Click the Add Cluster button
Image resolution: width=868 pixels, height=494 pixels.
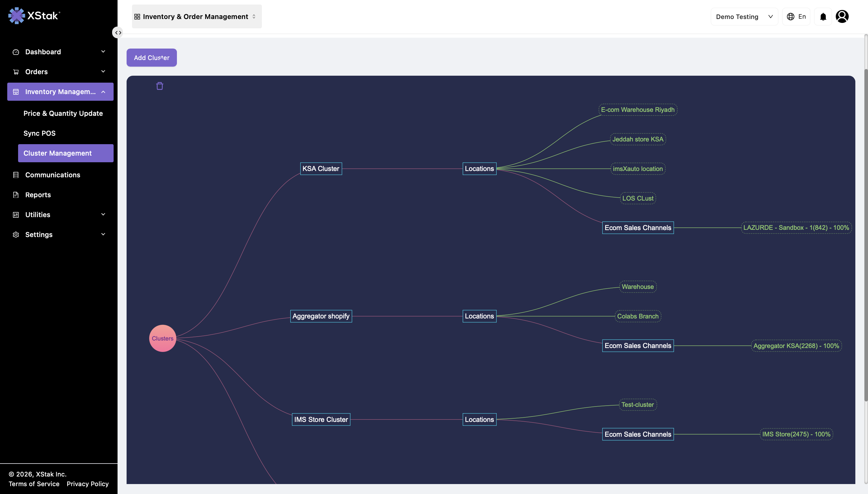(x=152, y=58)
